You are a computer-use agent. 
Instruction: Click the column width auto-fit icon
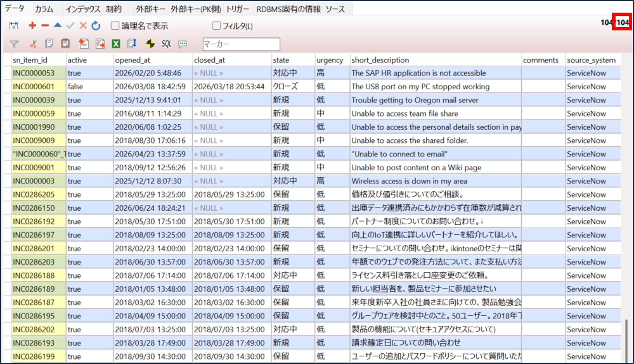[14, 26]
